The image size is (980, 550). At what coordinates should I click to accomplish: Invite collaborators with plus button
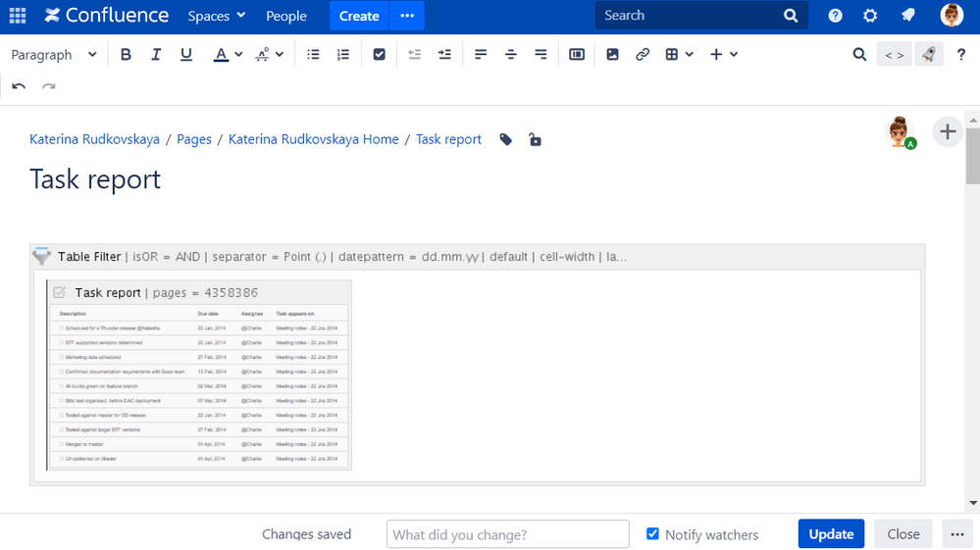pyautogui.click(x=948, y=131)
